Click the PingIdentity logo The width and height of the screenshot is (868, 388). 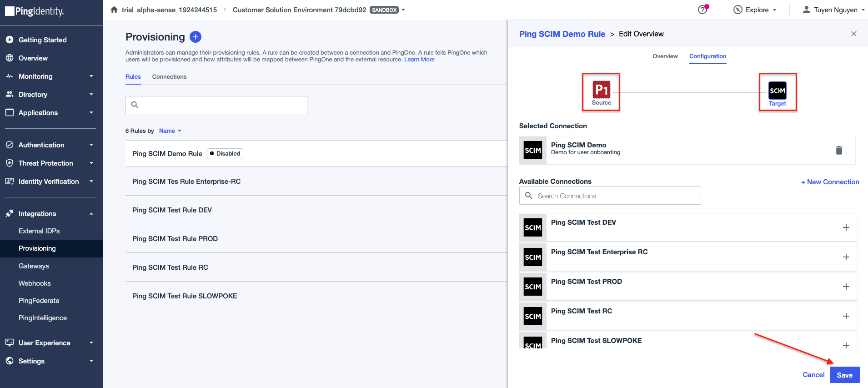tap(35, 11)
